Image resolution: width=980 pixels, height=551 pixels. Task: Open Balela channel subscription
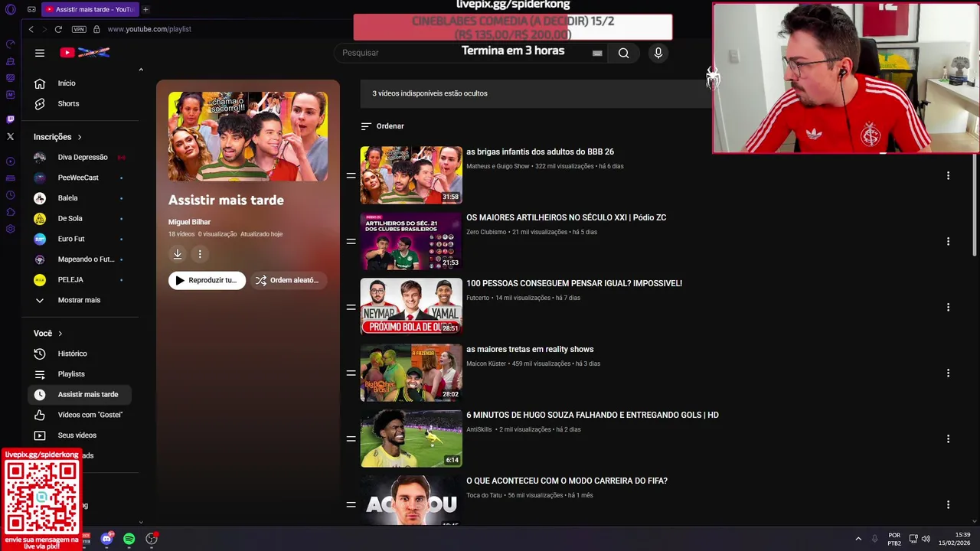[79, 198]
